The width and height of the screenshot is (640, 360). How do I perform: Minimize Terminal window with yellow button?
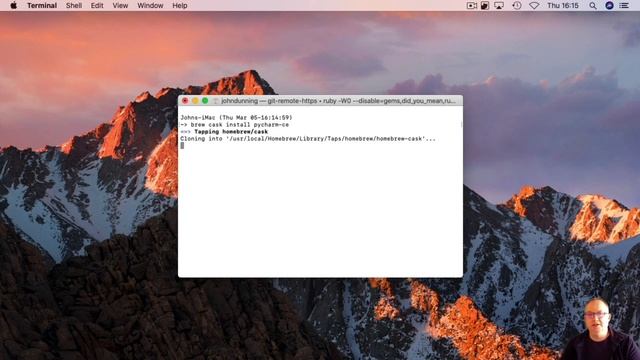tap(195, 100)
